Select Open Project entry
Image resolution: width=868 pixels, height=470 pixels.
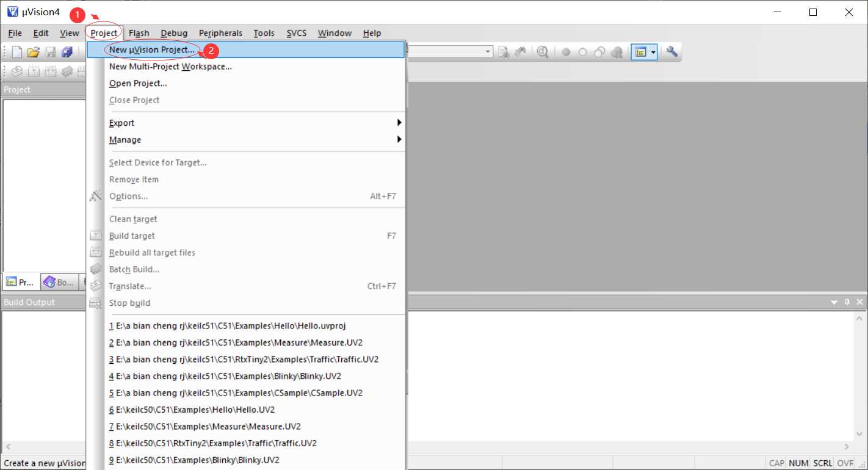pos(246,83)
